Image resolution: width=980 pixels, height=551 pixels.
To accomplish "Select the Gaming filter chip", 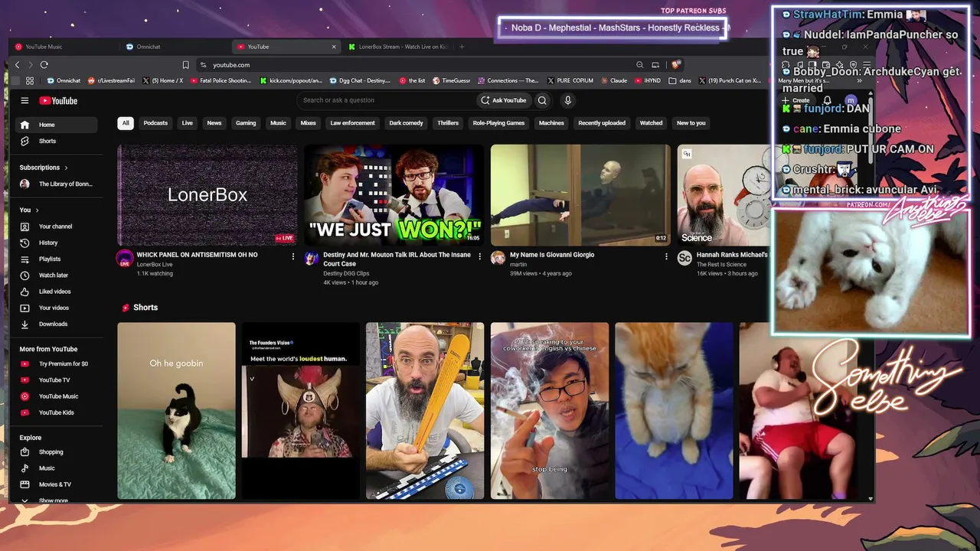I will click(246, 123).
